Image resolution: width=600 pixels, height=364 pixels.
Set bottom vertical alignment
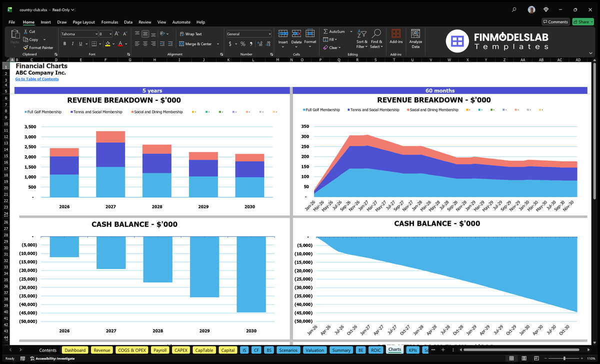pos(153,34)
